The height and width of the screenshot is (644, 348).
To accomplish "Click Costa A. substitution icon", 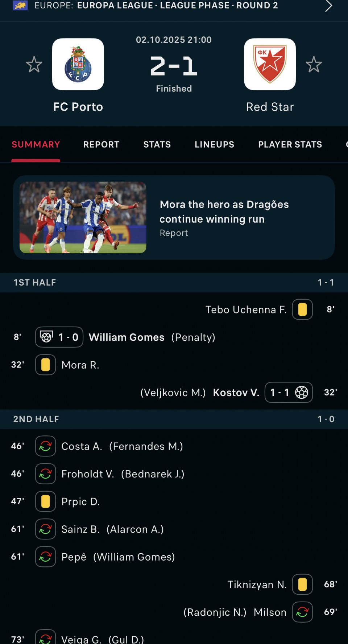I will (45, 446).
